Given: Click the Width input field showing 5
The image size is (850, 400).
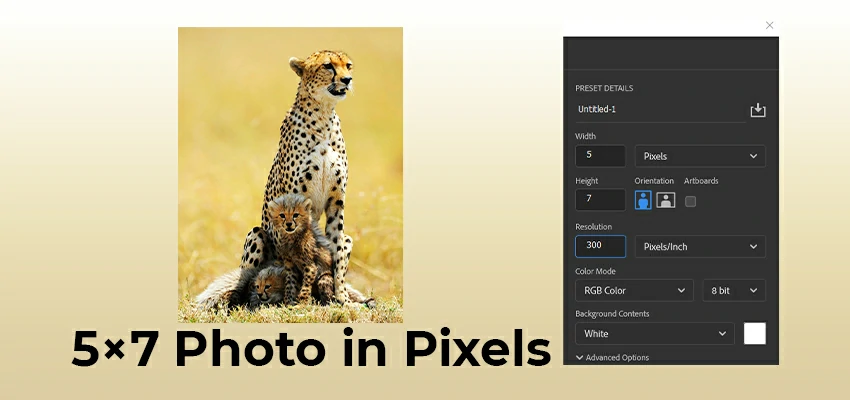Looking at the screenshot, I should coord(600,156).
